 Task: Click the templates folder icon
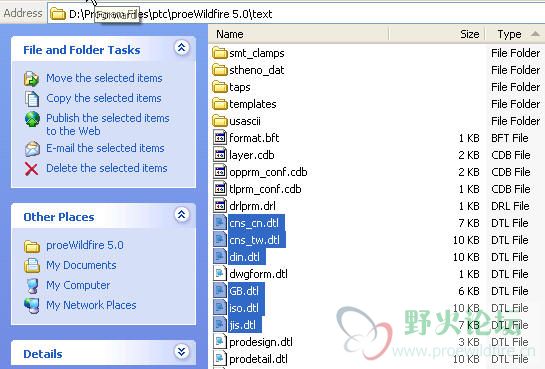click(220, 104)
